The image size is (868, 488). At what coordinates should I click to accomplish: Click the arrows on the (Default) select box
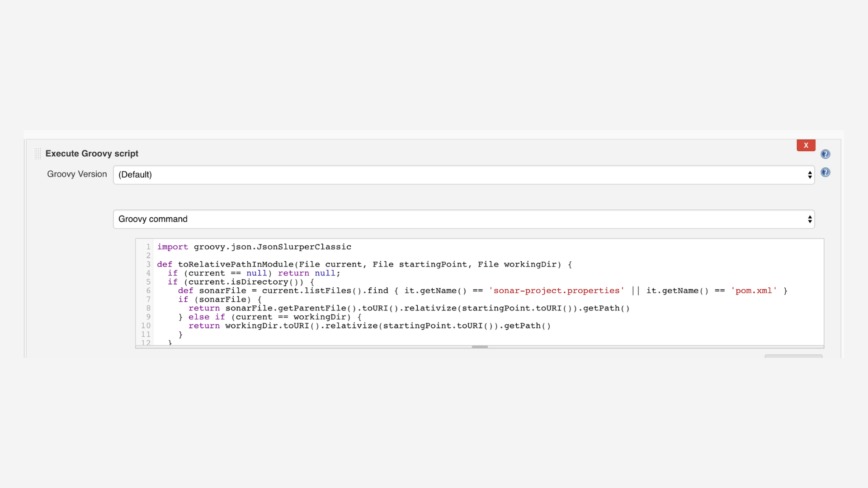[x=809, y=175]
